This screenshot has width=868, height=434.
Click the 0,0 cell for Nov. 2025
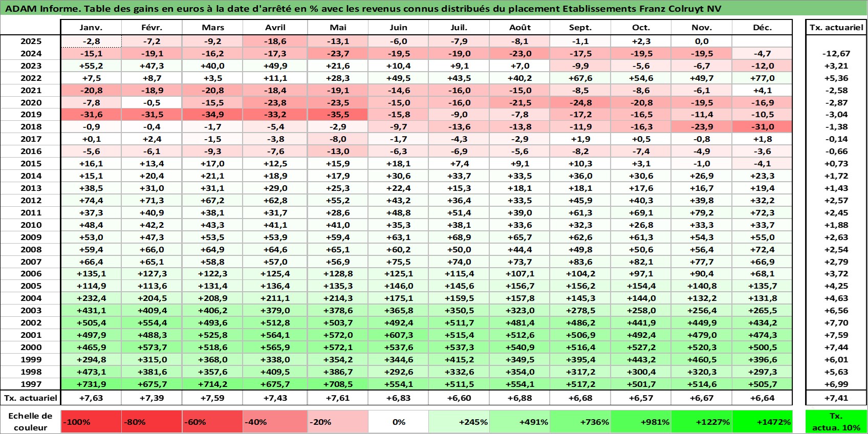tap(702, 41)
